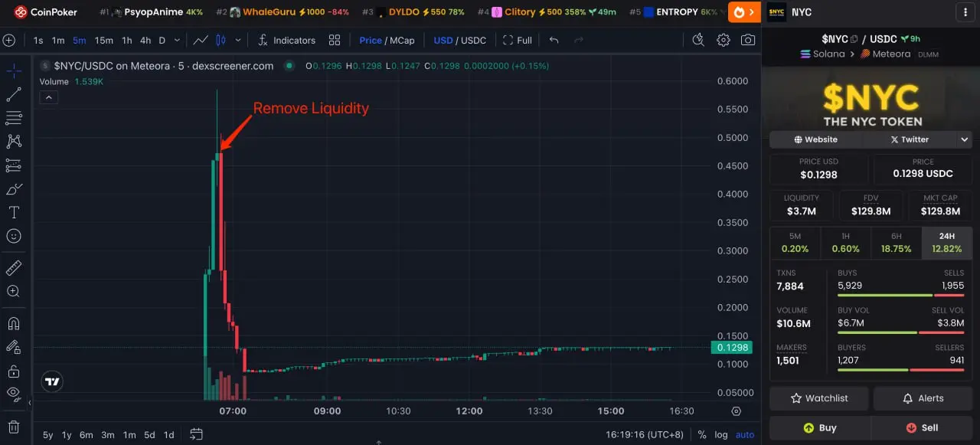Screen dimensions: 980x445
Task: Activate the zoom in tool
Action: pyautogui.click(x=13, y=291)
